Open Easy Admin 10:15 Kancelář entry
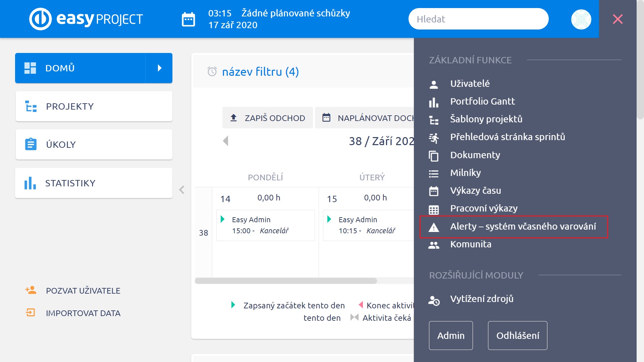The image size is (644, 362). point(368,225)
